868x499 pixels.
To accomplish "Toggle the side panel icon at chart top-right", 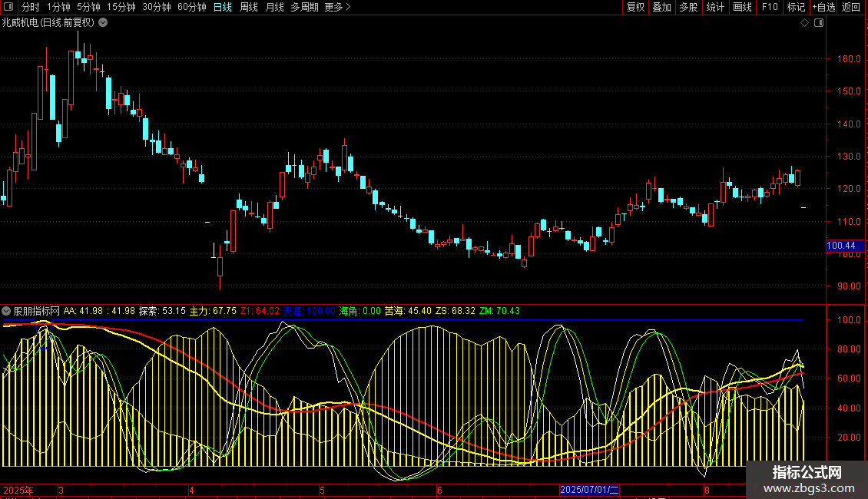I will click(x=818, y=23).
